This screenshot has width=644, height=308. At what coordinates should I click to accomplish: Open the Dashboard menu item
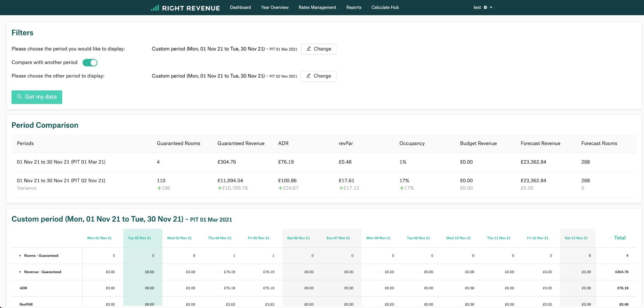tap(240, 7)
